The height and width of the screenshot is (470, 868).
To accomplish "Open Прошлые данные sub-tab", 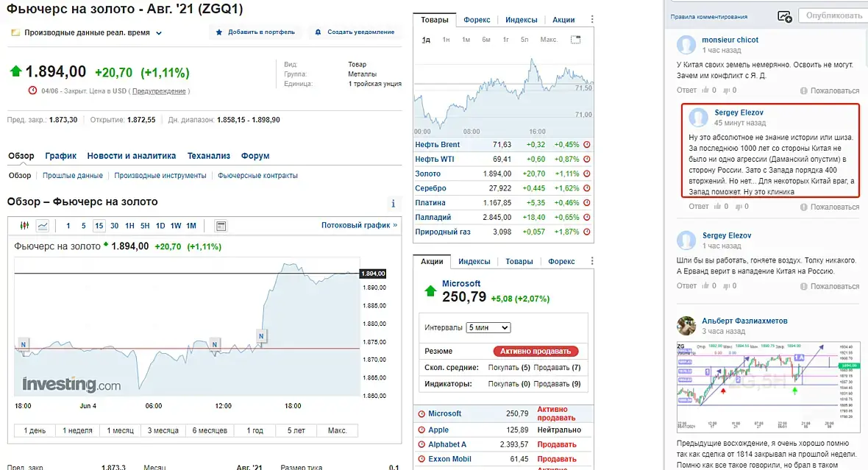I will pos(73,176).
